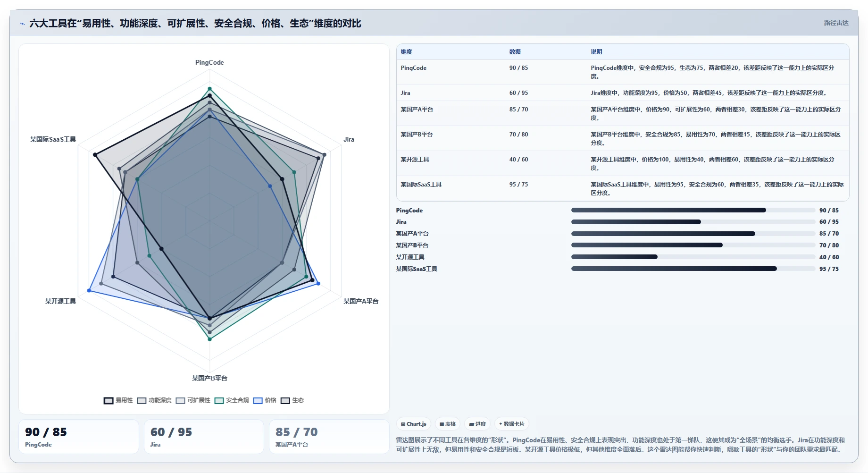Image resolution: width=868 pixels, height=473 pixels.
Task: Click the Jira radar axis label
Action: coord(349,139)
